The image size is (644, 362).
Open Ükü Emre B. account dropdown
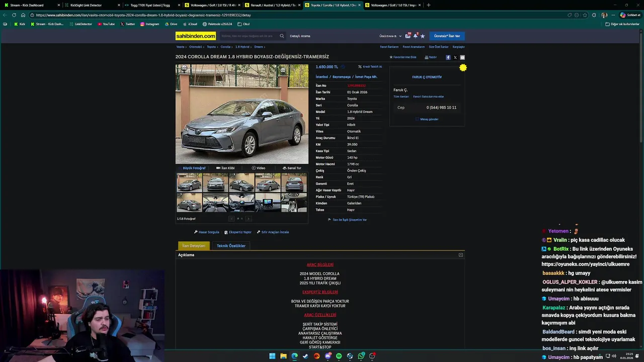click(x=390, y=36)
